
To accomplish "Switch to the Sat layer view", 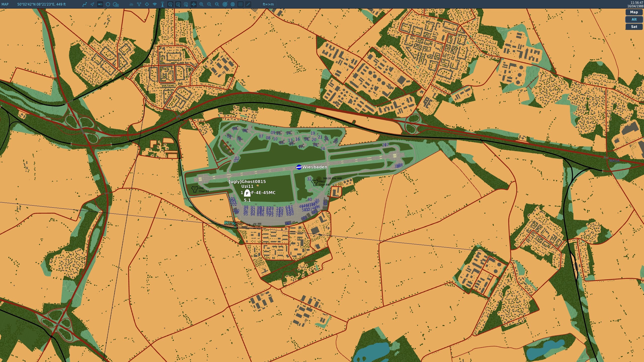I will [634, 27].
